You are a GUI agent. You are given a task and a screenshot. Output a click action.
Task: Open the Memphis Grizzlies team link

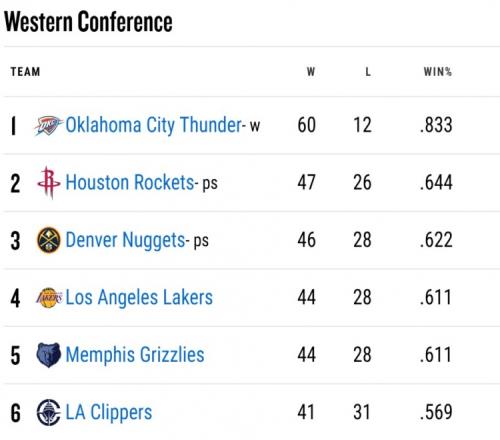pos(135,355)
